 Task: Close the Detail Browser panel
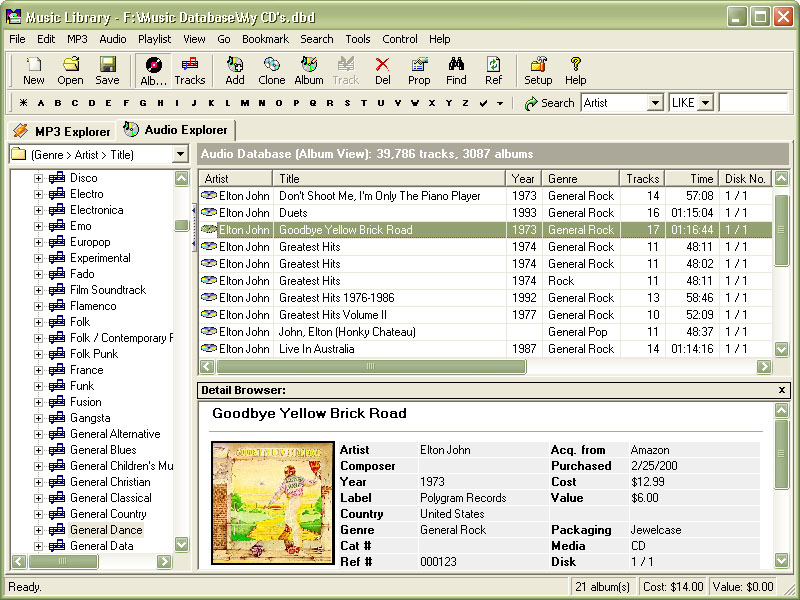782,390
